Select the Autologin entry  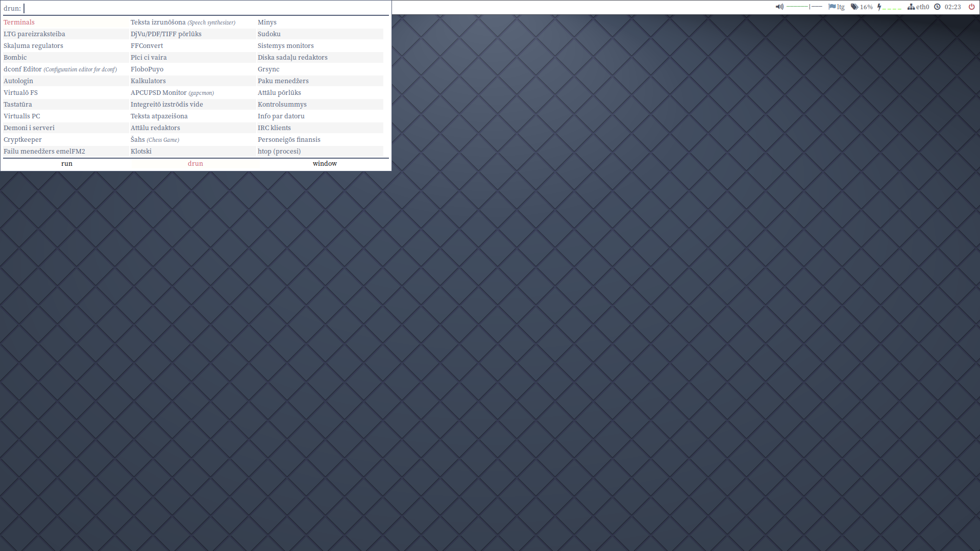click(x=65, y=81)
